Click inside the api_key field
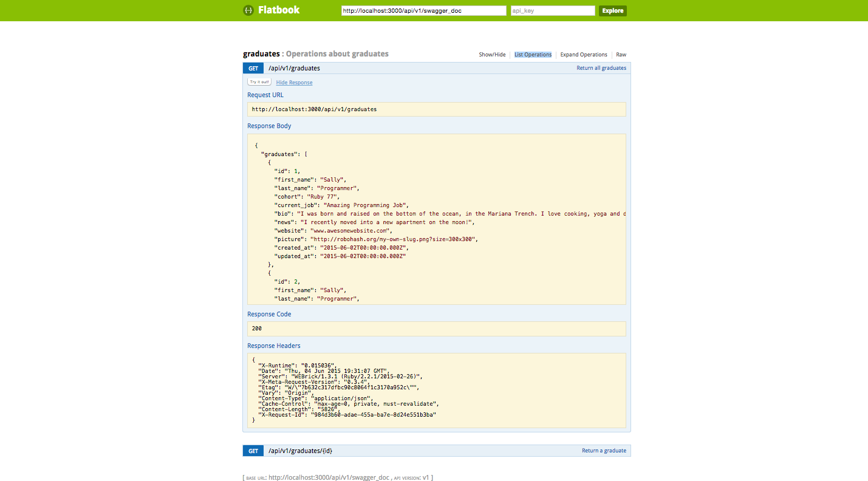Screen dimensions: 868x481 click(552, 10)
